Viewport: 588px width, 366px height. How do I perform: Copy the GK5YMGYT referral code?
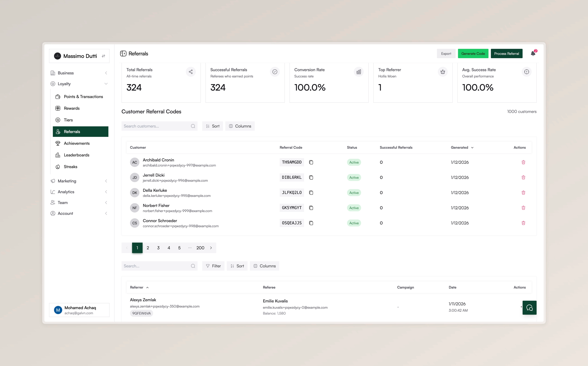point(311,208)
